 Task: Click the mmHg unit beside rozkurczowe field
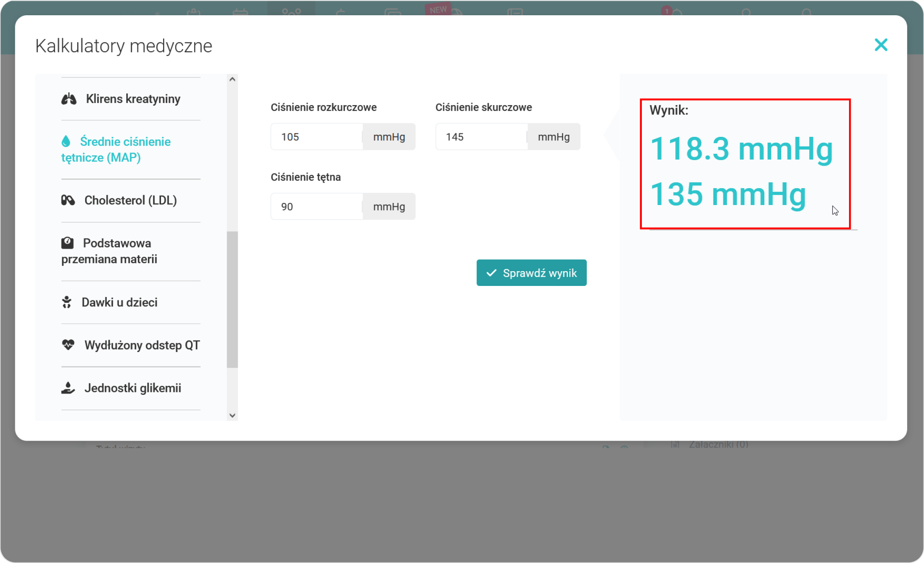[x=389, y=136]
